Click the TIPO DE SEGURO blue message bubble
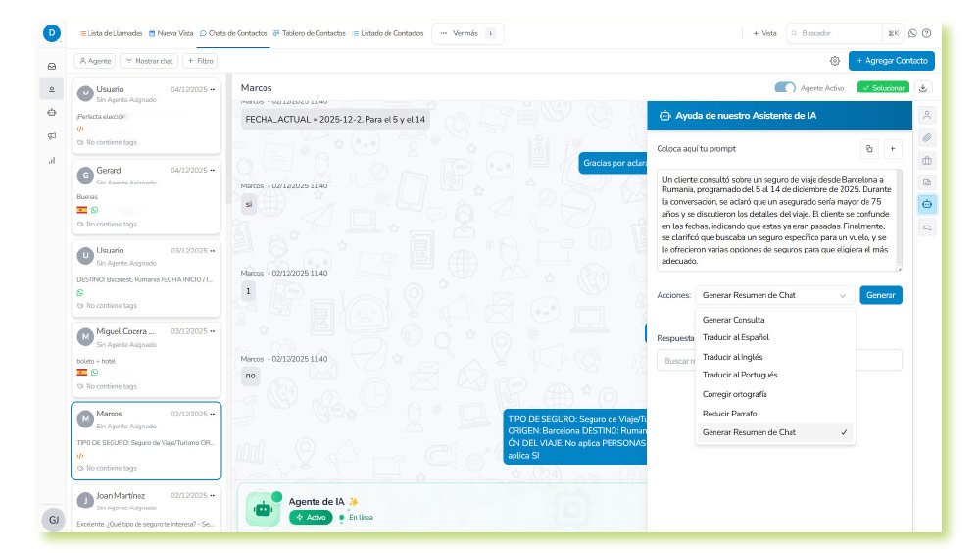The width and height of the screenshot is (980, 553). click(575, 437)
